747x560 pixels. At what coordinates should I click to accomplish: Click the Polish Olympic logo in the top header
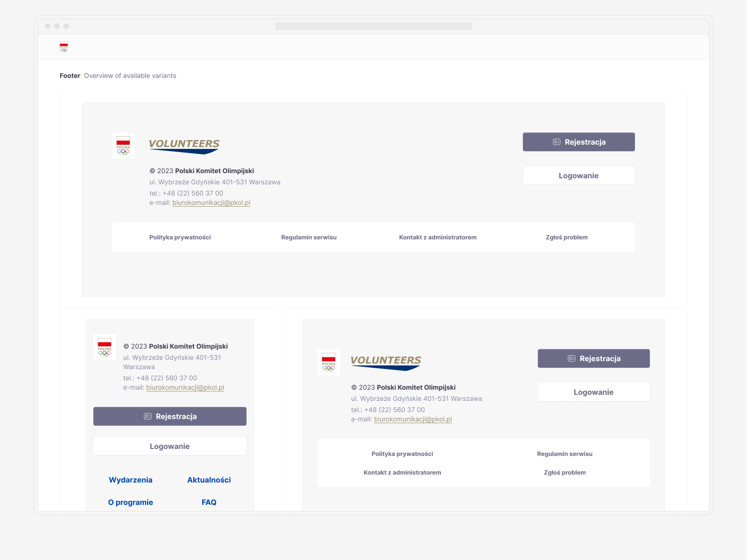point(64,47)
